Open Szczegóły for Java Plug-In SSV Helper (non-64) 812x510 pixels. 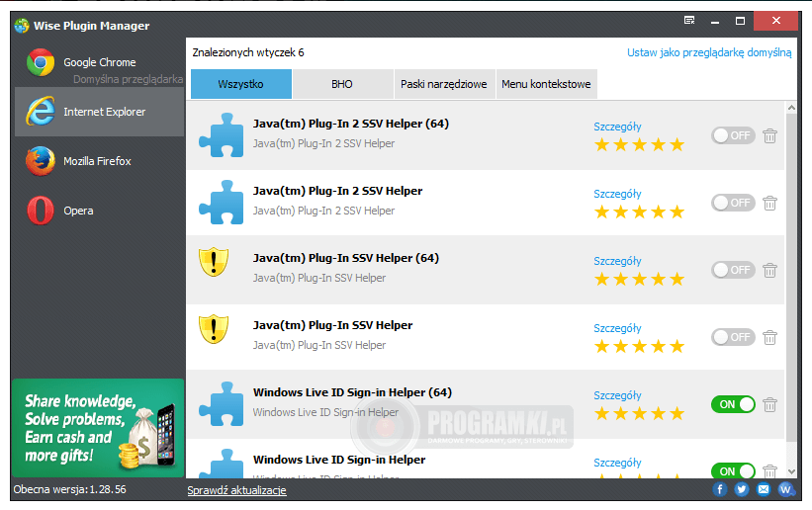pos(617,329)
